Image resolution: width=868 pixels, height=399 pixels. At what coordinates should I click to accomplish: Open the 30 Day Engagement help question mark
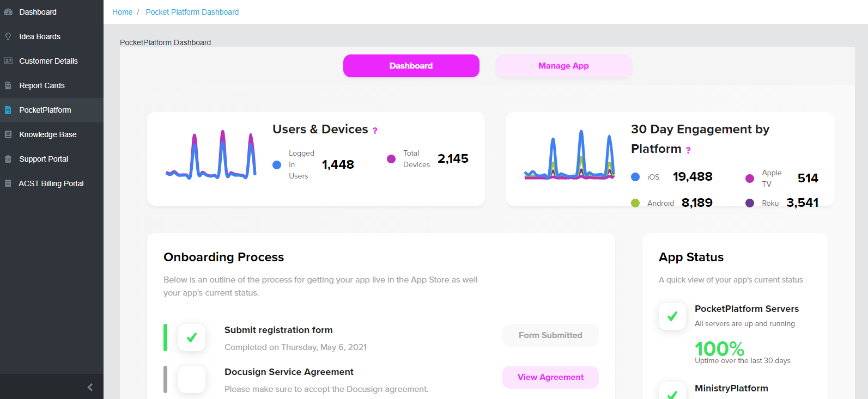click(x=688, y=150)
